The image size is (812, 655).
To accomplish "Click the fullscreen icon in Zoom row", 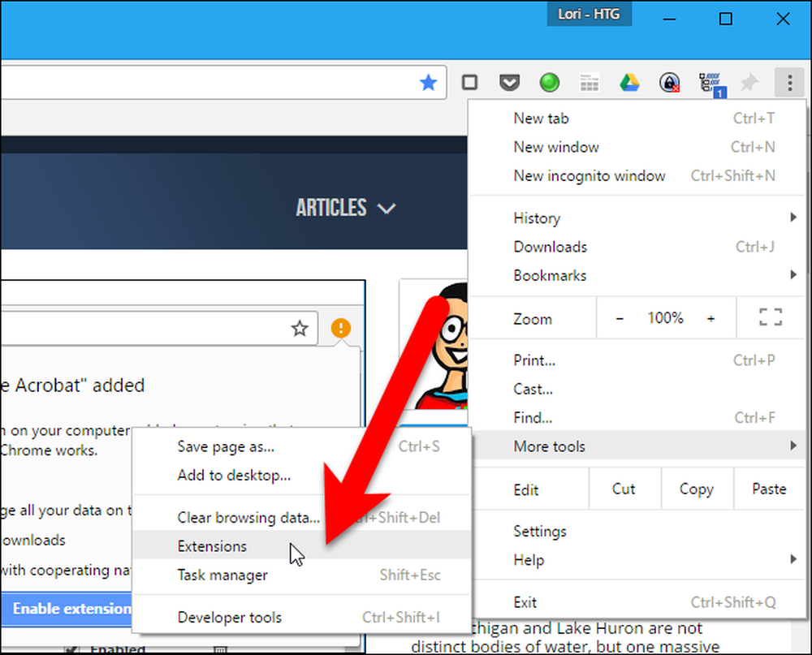I will (x=771, y=317).
